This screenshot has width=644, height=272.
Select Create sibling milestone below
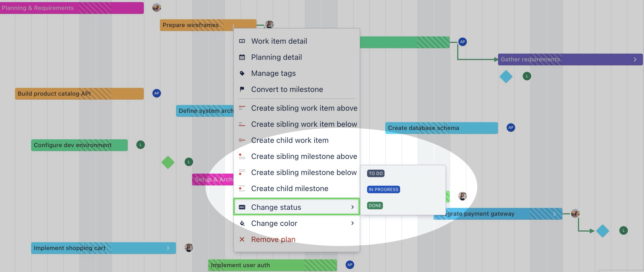click(x=304, y=172)
